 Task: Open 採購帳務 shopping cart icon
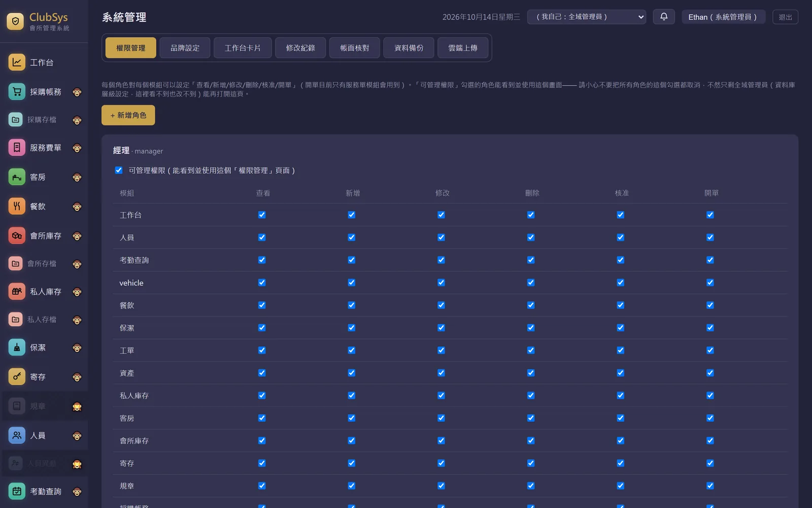17,92
